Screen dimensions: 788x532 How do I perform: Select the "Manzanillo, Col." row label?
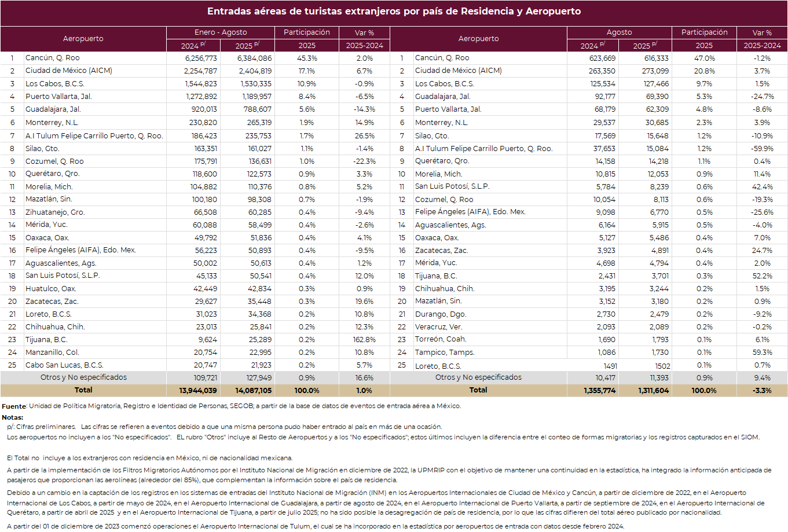52,353
